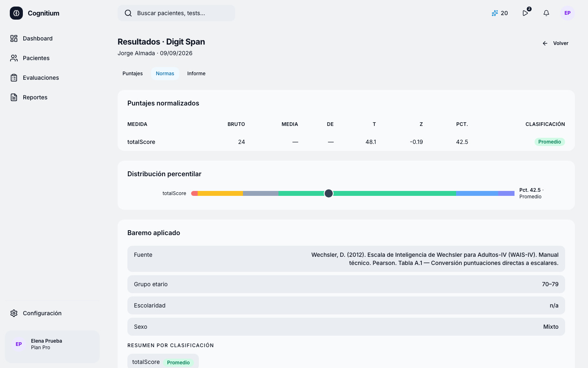The width and height of the screenshot is (588, 368).
Task: Click the Fuente Wechsler citation text
Action: 435,259
